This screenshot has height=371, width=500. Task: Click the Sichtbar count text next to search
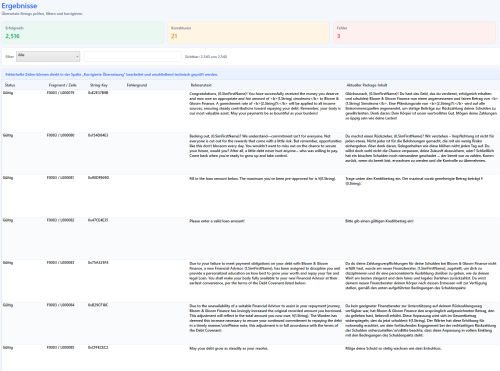(x=206, y=57)
